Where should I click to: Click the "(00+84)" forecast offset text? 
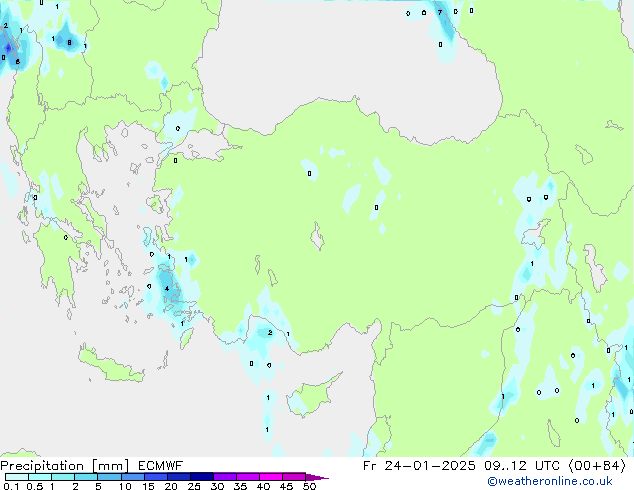597,466
